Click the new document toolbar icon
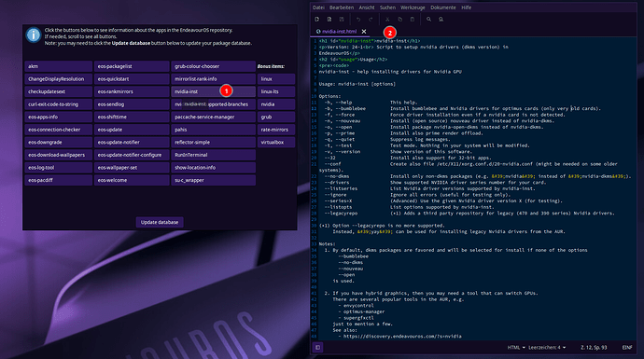 316,20
